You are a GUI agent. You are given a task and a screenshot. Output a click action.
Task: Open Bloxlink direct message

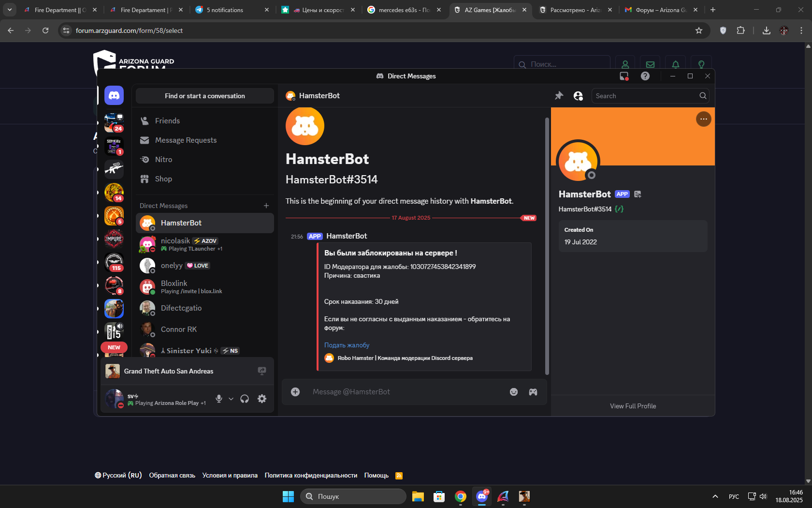[205, 287]
